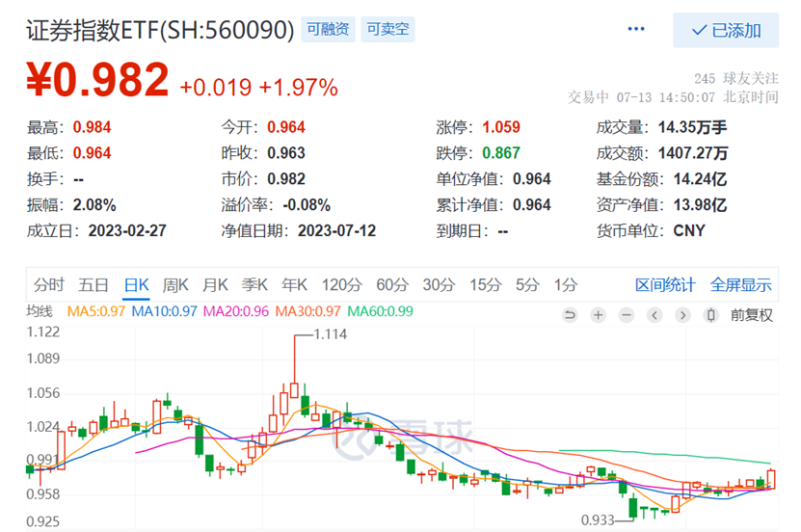Screen dimensions: 801x532
Task: Open 区间统计 range statistics link
Action: pyautogui.click(x=665, y=285)
